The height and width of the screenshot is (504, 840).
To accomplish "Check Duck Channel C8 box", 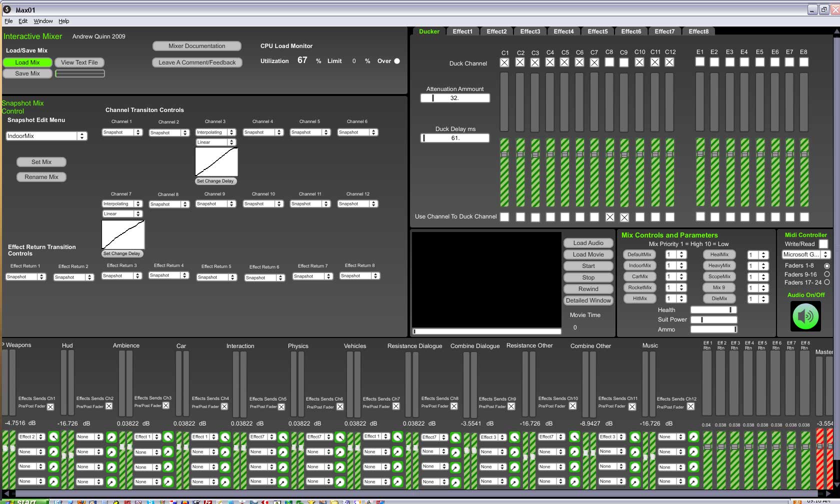I will [609, 62].
